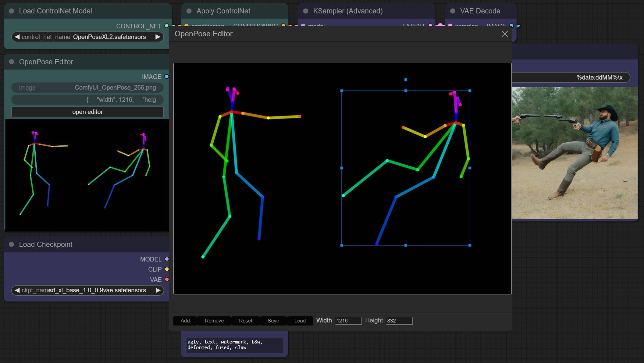Click the Width input field showing 1216

click(348, 321)
